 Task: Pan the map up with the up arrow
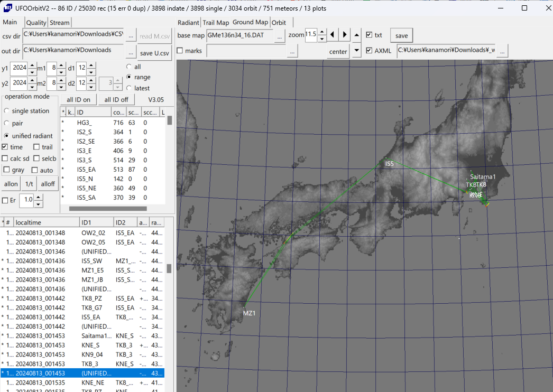[x=357, y=35]
